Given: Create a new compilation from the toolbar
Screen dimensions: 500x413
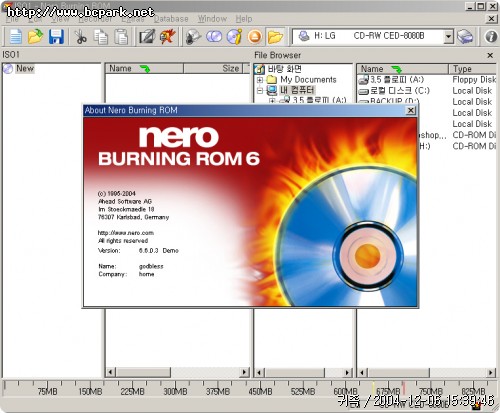Looking at the screenshot, I should click(x=15, y=37).
